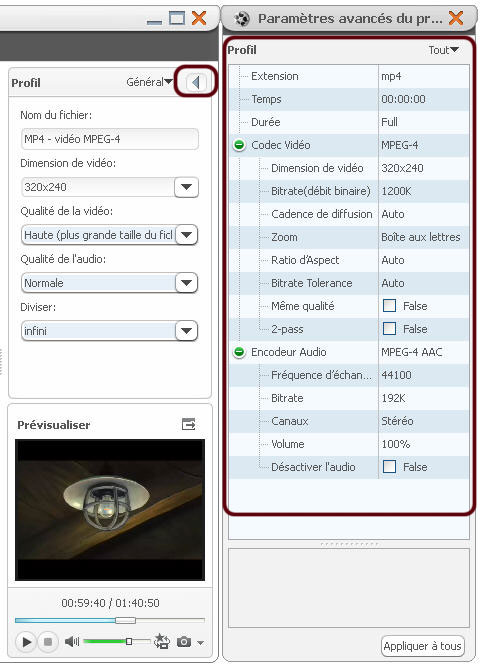This screenshot has width=481, height=667.
Task: Click the MPEG-4 AAC encoder value
Action: click(x=412, y=352)
